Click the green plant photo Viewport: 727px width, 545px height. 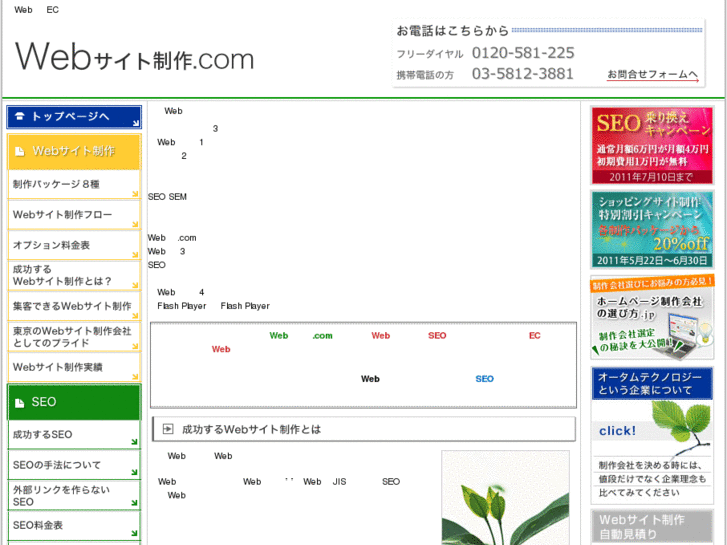click(505, 498)
